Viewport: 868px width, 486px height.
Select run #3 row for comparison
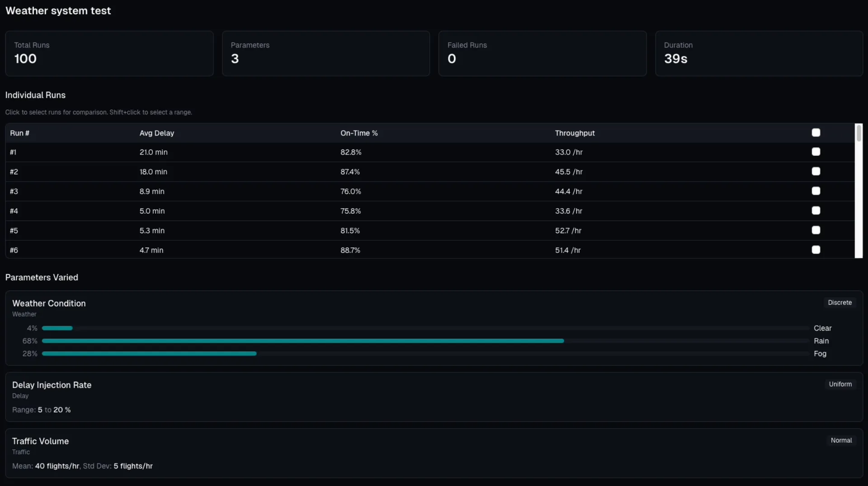tap(271, 191)
